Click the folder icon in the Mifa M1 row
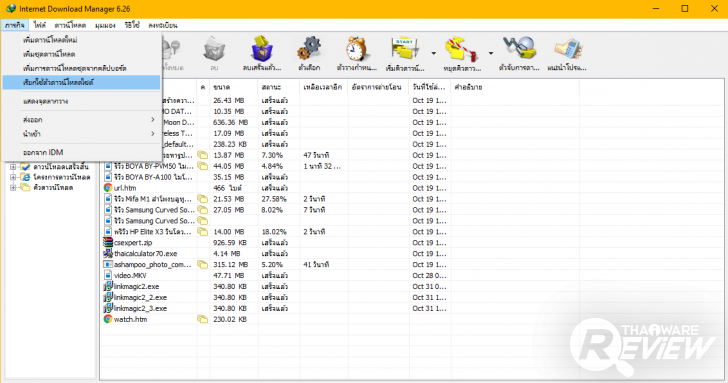The height and width of the screenshot is (383, 728). pos(202,199)
